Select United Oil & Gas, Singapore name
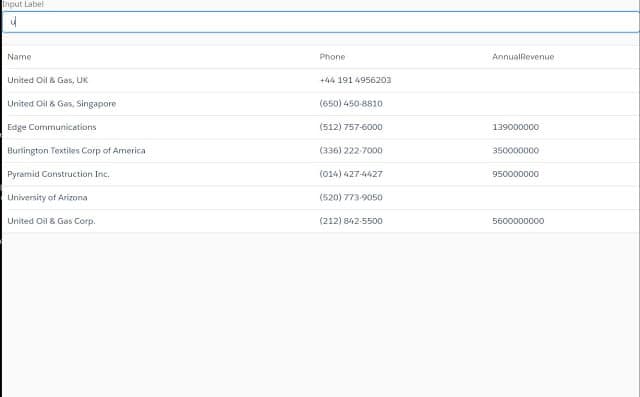This screenshot has height=397, width=640. pos(62,104)
